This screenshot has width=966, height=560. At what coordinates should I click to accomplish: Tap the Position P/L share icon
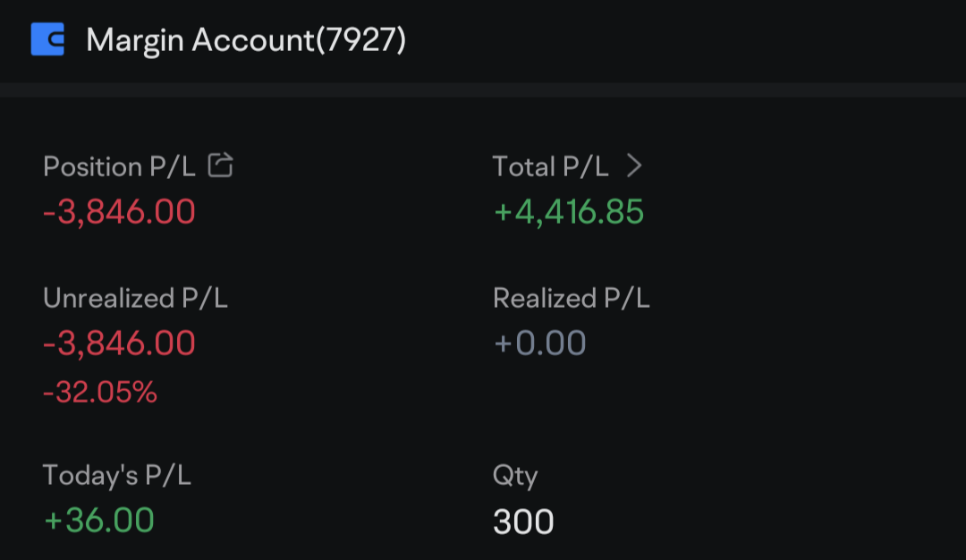coord(220,165)
